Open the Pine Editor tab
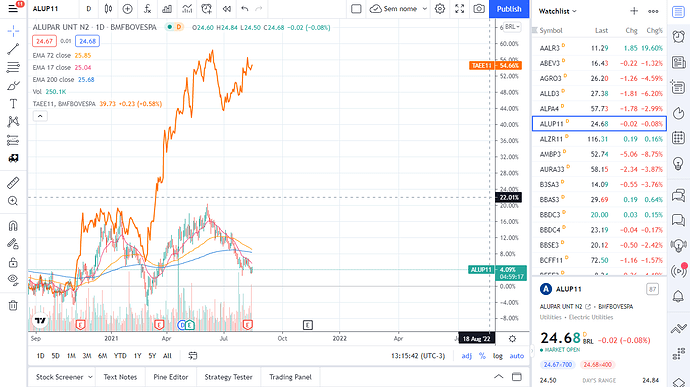Screen dimensions: 690x387 (x=171, y=377)
